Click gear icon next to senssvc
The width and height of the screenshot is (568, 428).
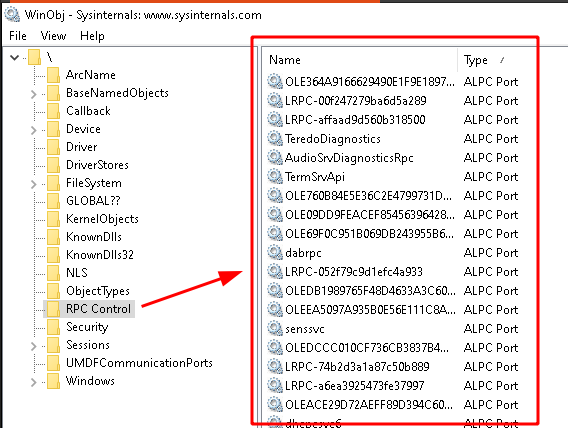275,329
